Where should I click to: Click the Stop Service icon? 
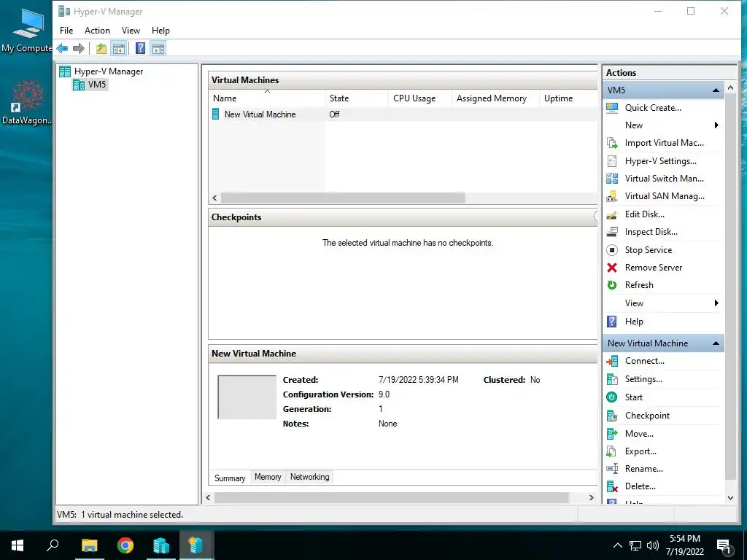(612, 250)
